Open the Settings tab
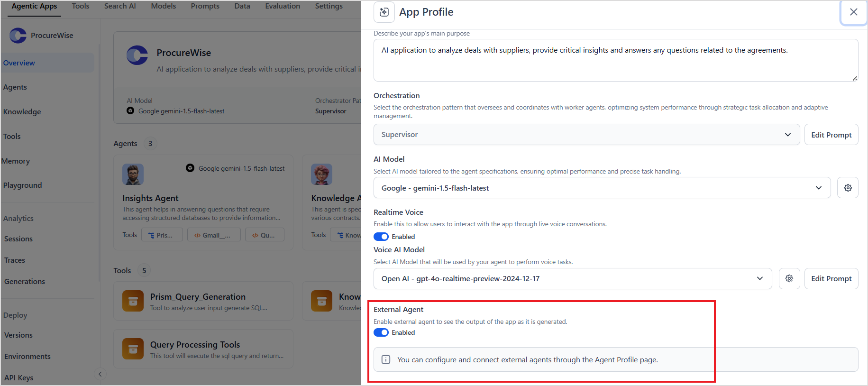868x386 pixels. [x=329, y=6]
